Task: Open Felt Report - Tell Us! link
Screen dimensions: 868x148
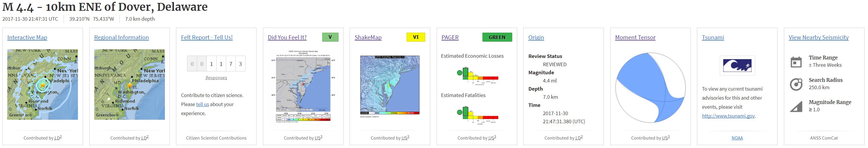Action: tap(207, 37)
